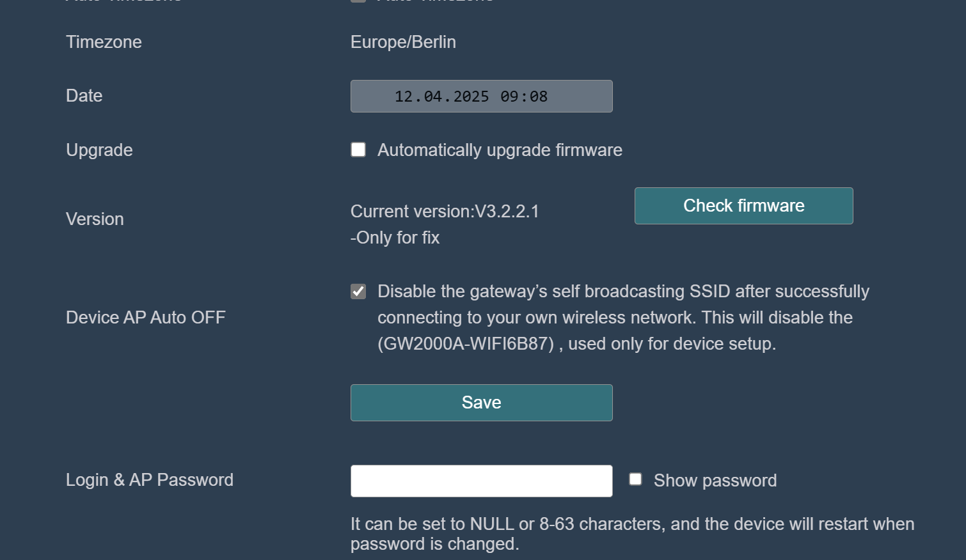
Task: Click the '-Only for fix' version note
Action: click(395, 237)
